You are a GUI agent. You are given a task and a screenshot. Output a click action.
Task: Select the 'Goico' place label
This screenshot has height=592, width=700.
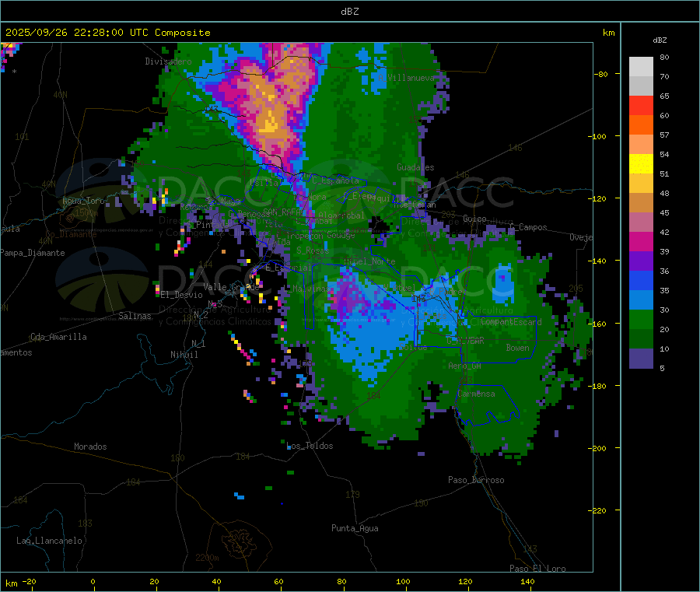tap(474, 219)
